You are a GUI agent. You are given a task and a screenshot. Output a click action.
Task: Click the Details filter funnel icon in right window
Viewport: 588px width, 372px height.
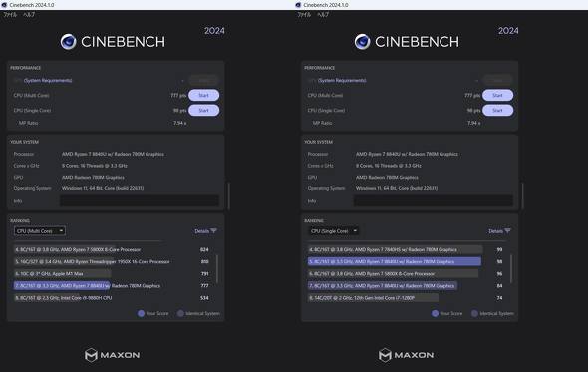point(507,231)
